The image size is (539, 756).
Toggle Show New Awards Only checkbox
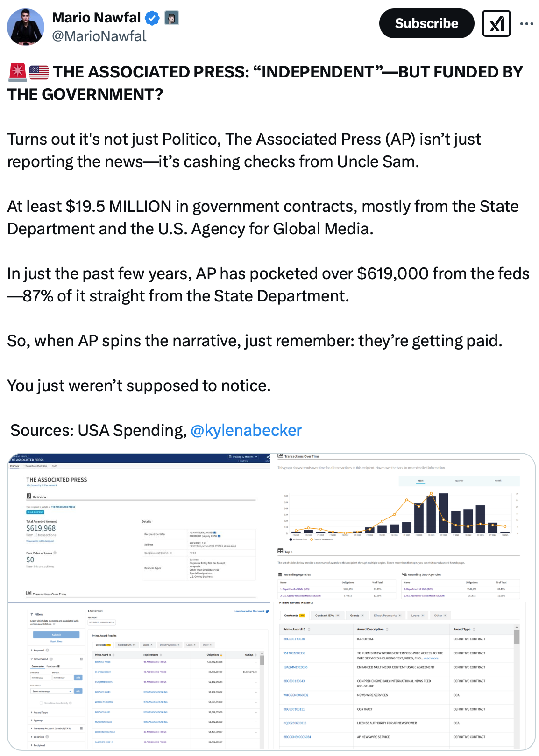[x=42, y=703]
